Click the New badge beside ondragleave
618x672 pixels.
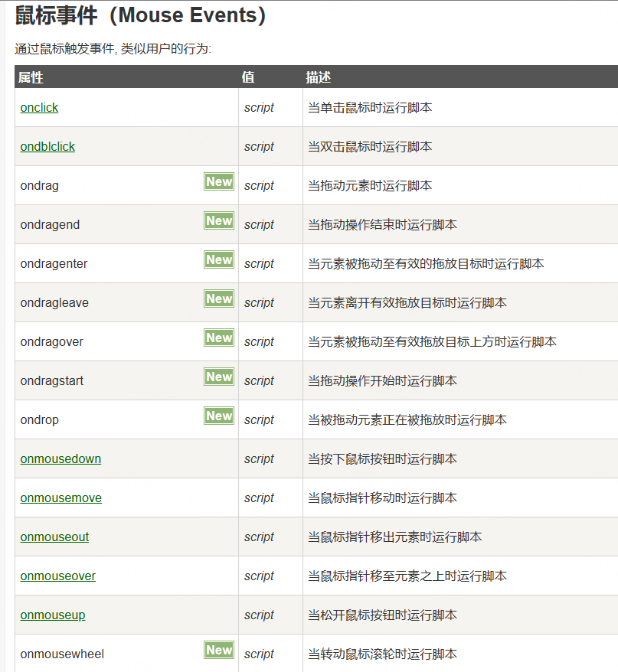219,299
